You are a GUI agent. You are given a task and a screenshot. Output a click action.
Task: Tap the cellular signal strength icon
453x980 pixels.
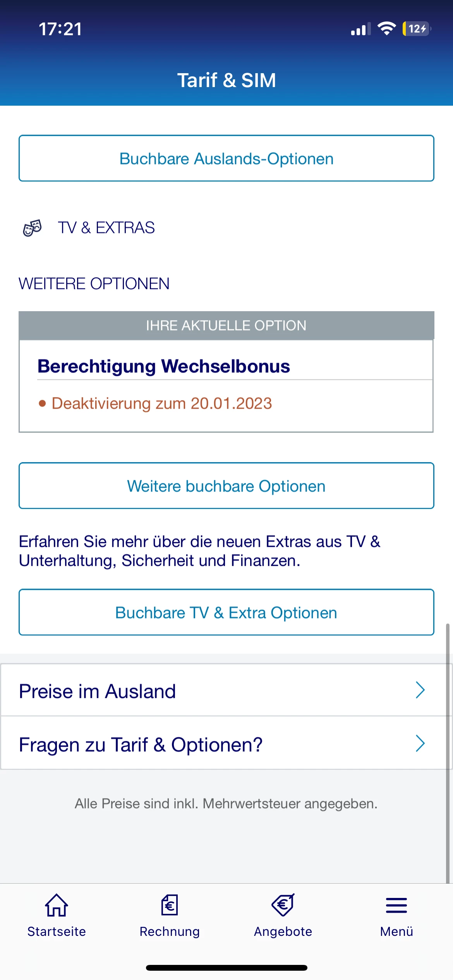(360, 29)
